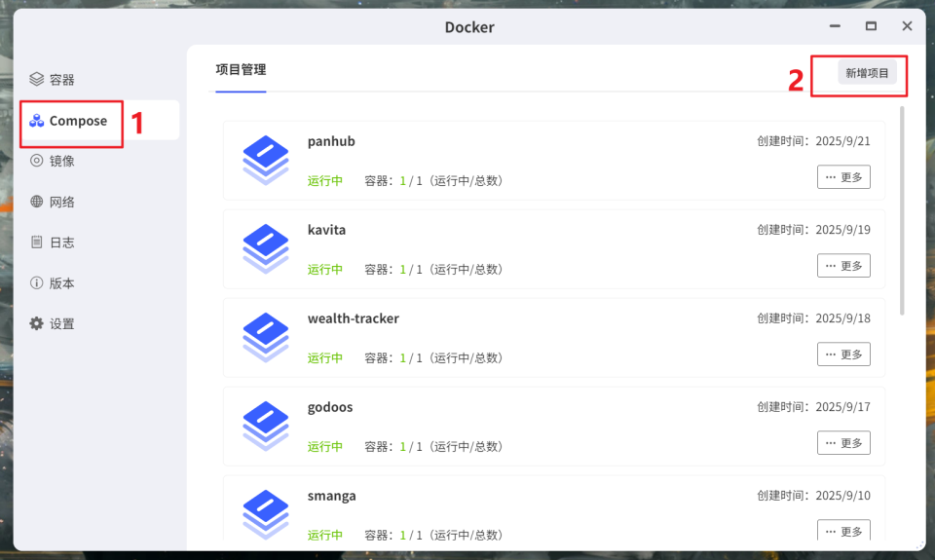The width and height of the screenshot is (935, 560).
Task: Open 更多 menu for kavita
Action: pyautogui.click(x=843, y=265)
